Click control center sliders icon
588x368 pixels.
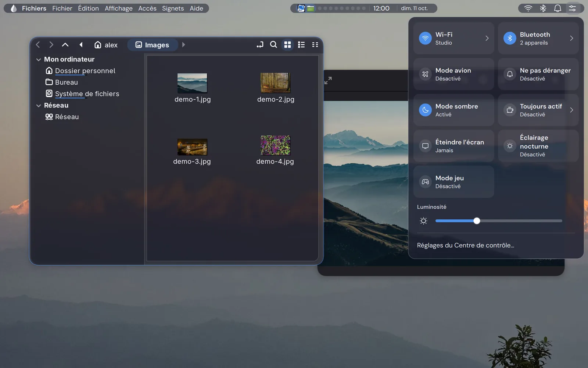tap(572, 8)
